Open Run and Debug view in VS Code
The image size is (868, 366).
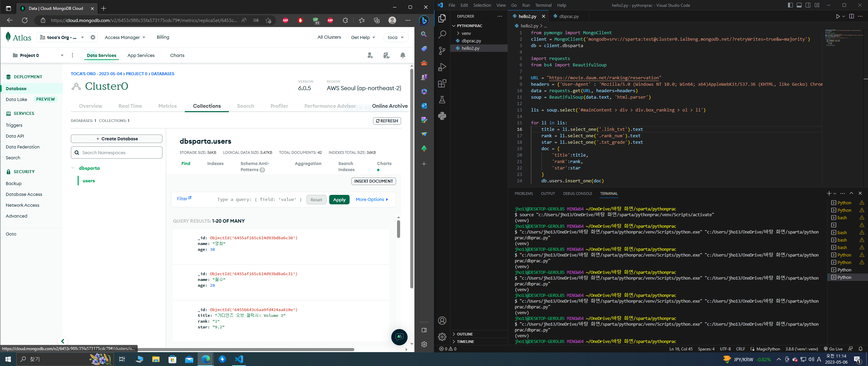click(x=442, y=67)
